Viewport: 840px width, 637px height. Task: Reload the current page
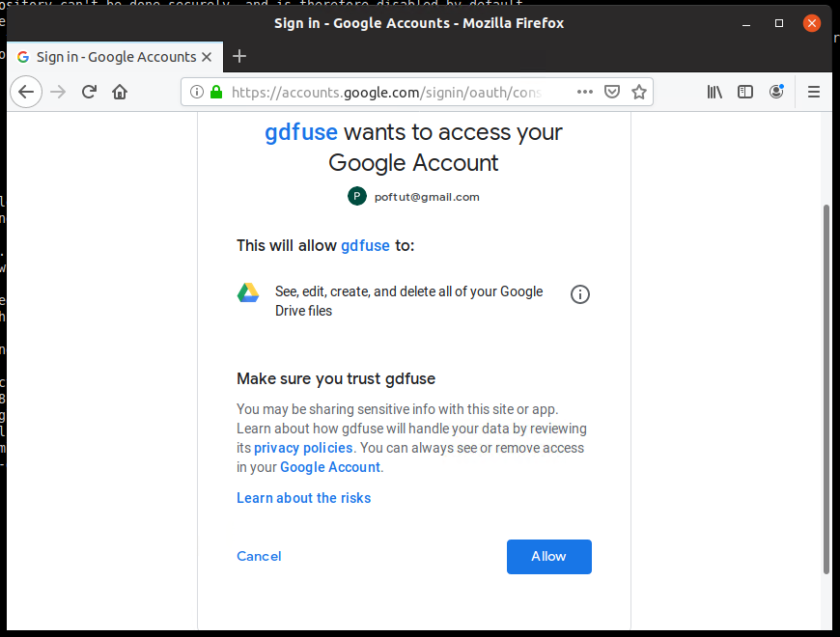click(89, 92)
